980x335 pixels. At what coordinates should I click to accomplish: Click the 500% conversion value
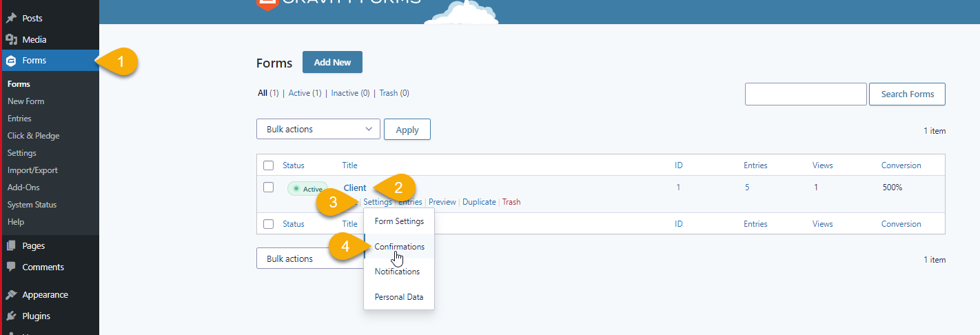[x=892, y=187]
